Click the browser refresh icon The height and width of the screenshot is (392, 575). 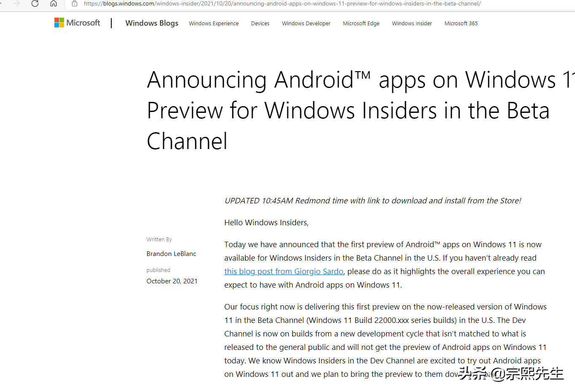pos(35,3)
